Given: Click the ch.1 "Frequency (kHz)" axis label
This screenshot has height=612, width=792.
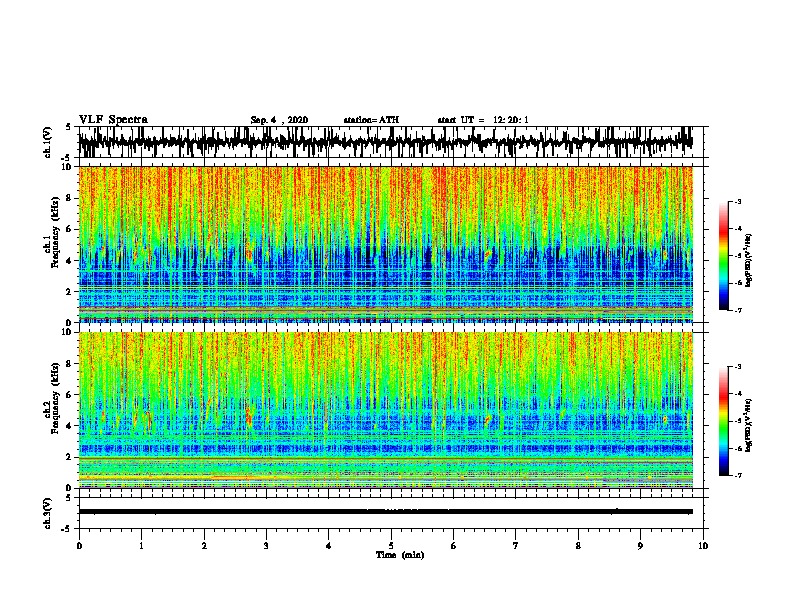Looking at the screenshot, I should tap(55, 233).
